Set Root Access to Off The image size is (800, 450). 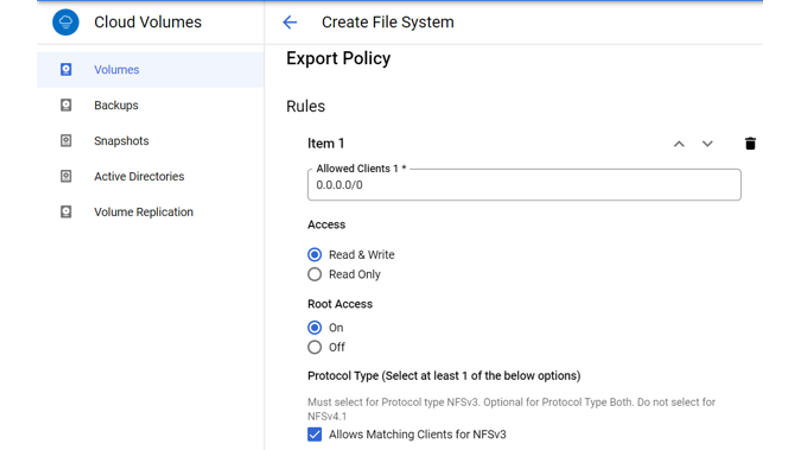click(x=315, y=347)
